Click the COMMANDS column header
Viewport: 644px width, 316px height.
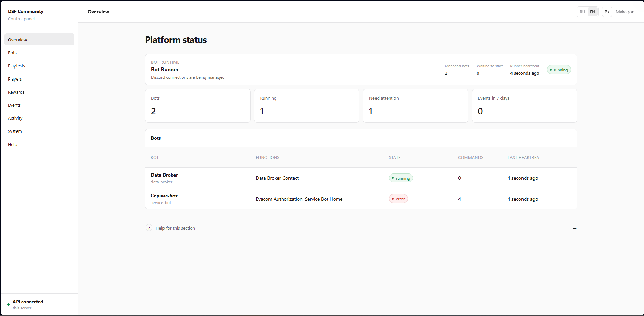471,158
